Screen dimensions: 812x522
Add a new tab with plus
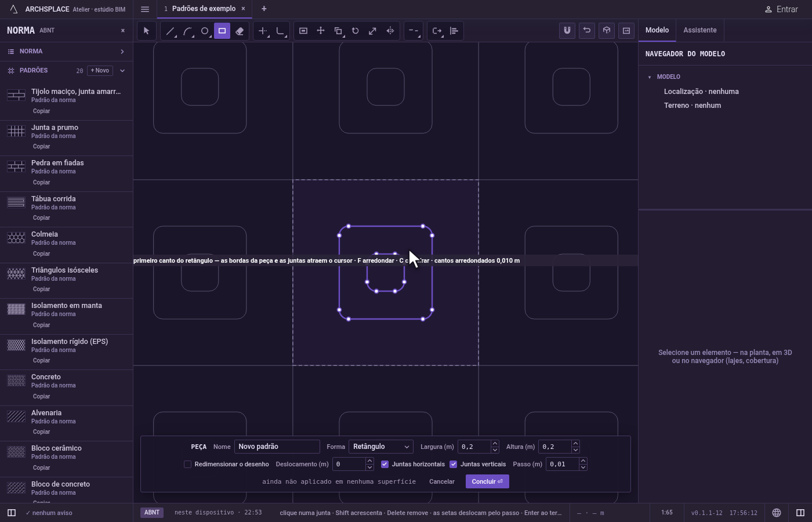click(264, 9)
